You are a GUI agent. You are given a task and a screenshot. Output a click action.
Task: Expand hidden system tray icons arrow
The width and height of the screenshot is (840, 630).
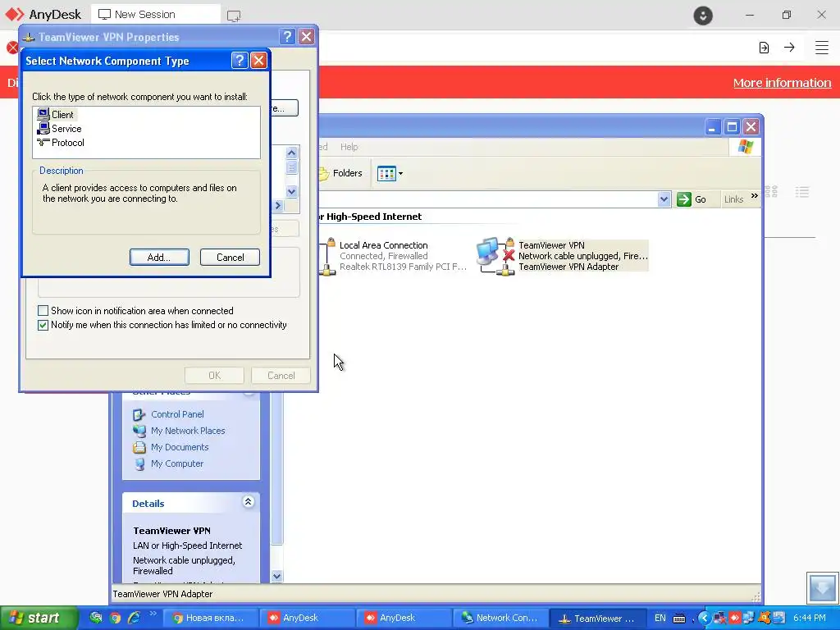pos(704,619)
